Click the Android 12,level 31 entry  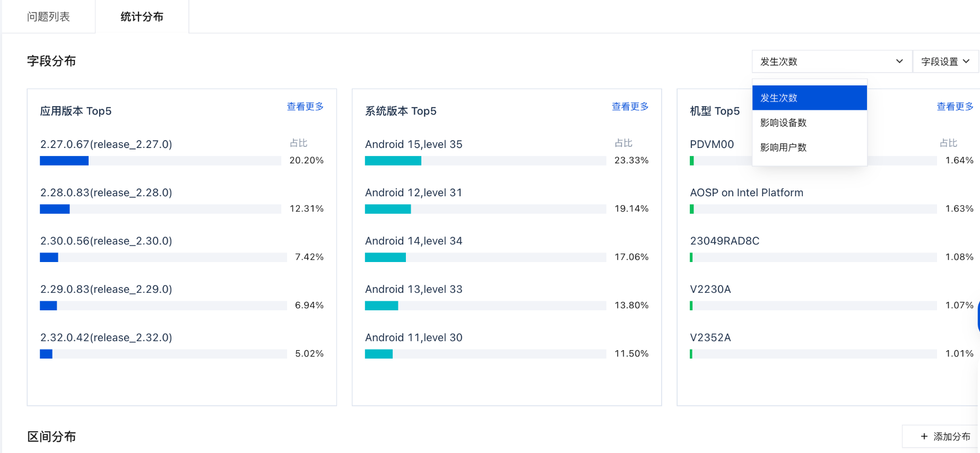point(413,193)
